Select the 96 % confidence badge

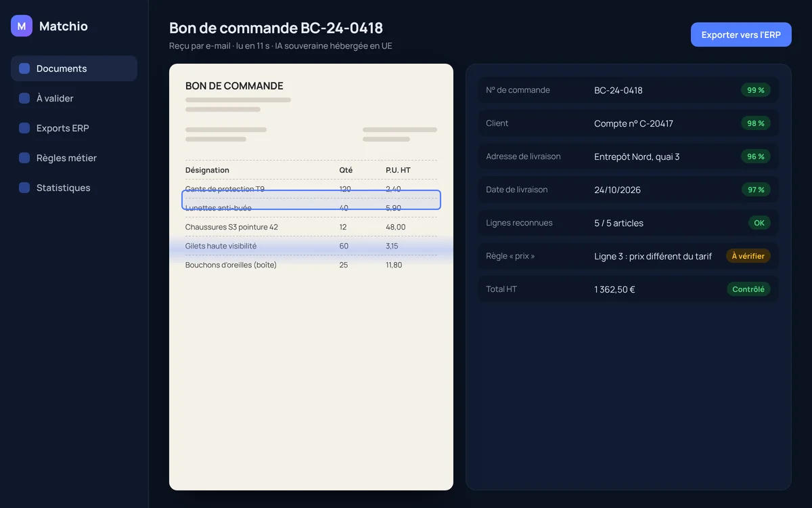click(756, 156)
